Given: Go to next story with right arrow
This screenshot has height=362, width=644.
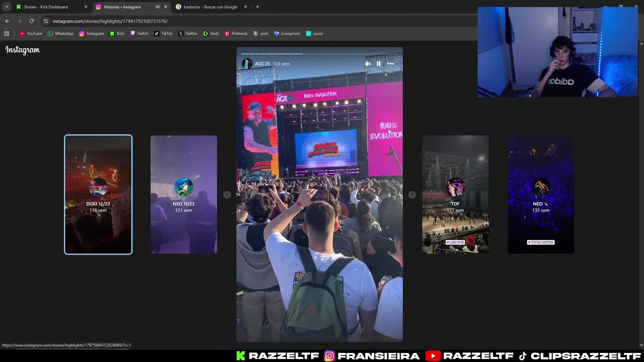Looking at the screenshot, I should [x=412, y=195].
